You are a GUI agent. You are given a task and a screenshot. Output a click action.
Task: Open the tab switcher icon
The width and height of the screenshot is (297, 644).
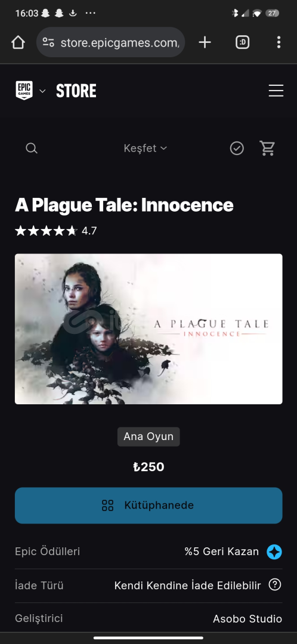[242, 42]
